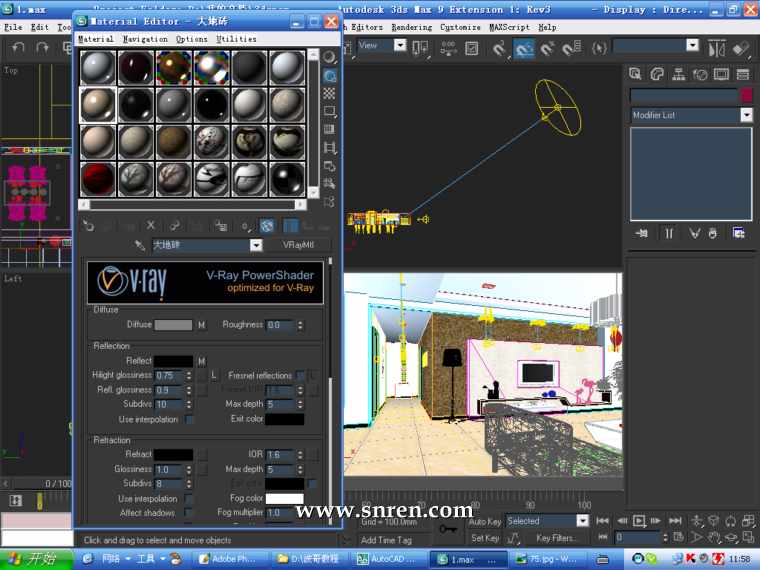This screenshot has width=760, height=570.
Task: Click the Show Map in Viewport icon
Action: click(x=267, y=226)
